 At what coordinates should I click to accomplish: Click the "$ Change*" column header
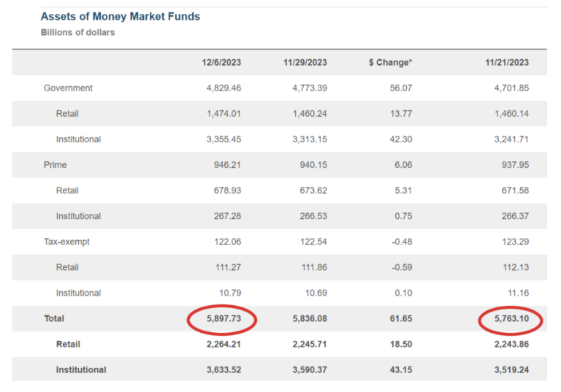click(390, 63)
